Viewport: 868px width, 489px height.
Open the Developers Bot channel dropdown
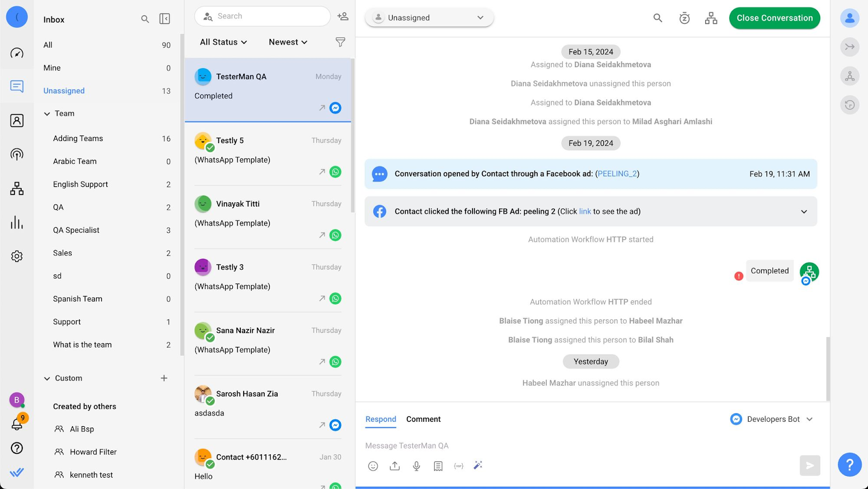[771, 419]
